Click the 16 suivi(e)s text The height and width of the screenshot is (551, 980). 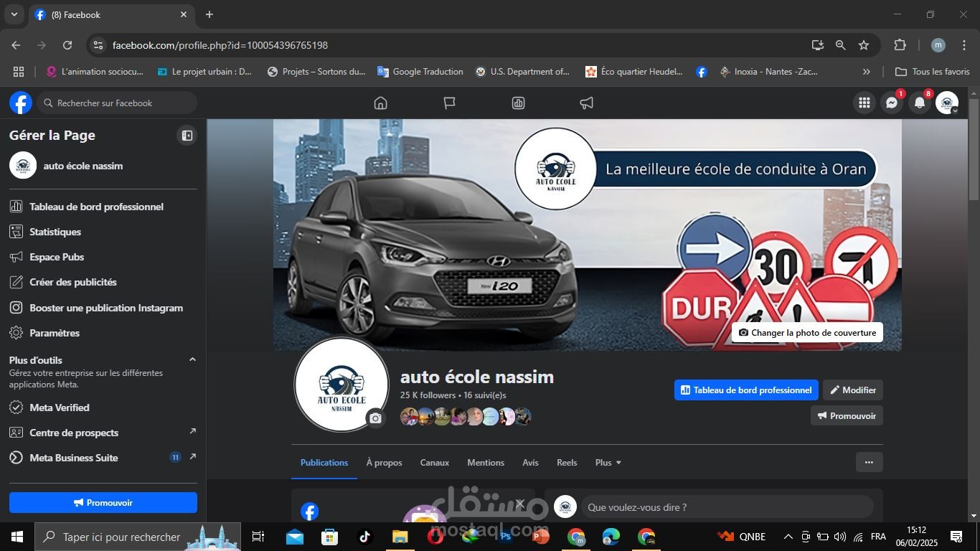tap(485, 395)
